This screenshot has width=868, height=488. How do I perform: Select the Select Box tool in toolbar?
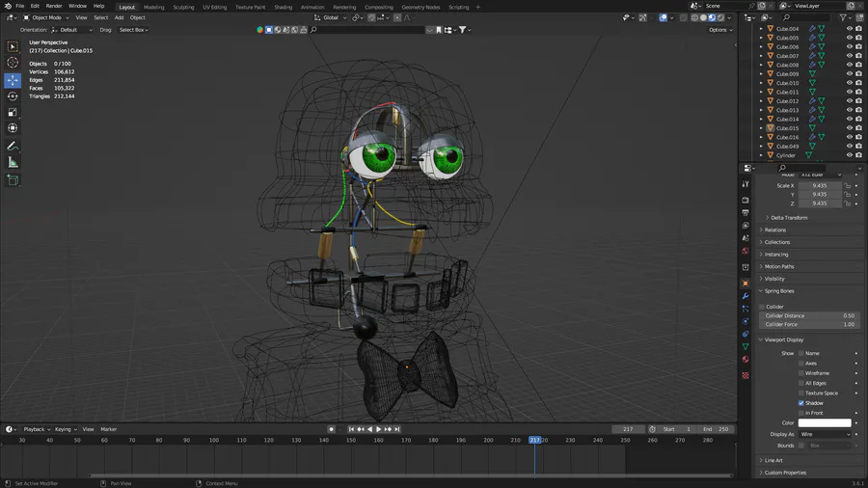pyautogui.click(x=13, y=47)
